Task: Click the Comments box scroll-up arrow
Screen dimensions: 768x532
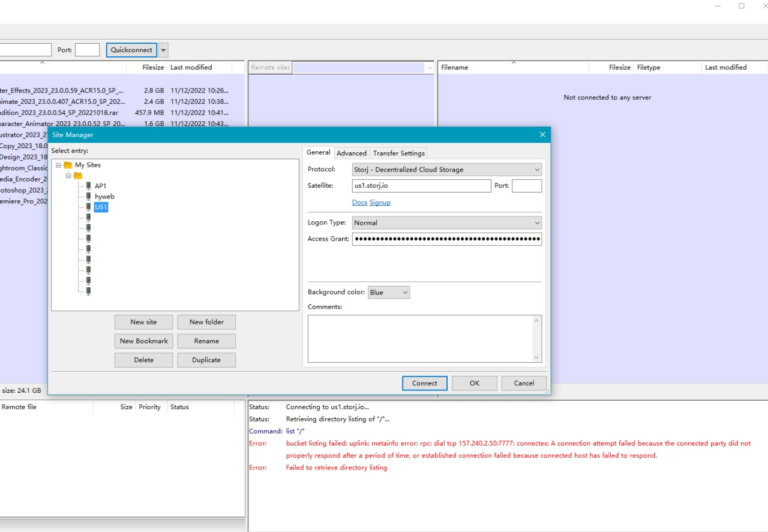Action: [536, 321]
